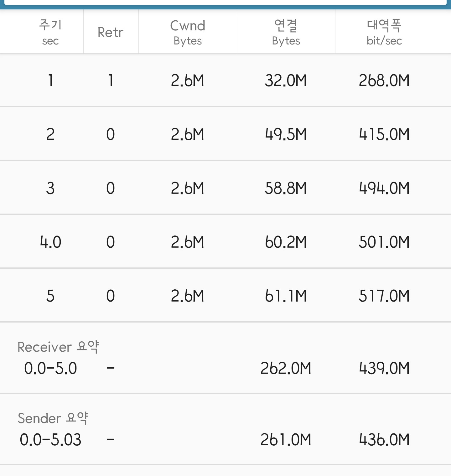Screen dimensions: 451x476
Task: Open the interval 2 result row
Action: pyautogui.click(x=225, y=134)
